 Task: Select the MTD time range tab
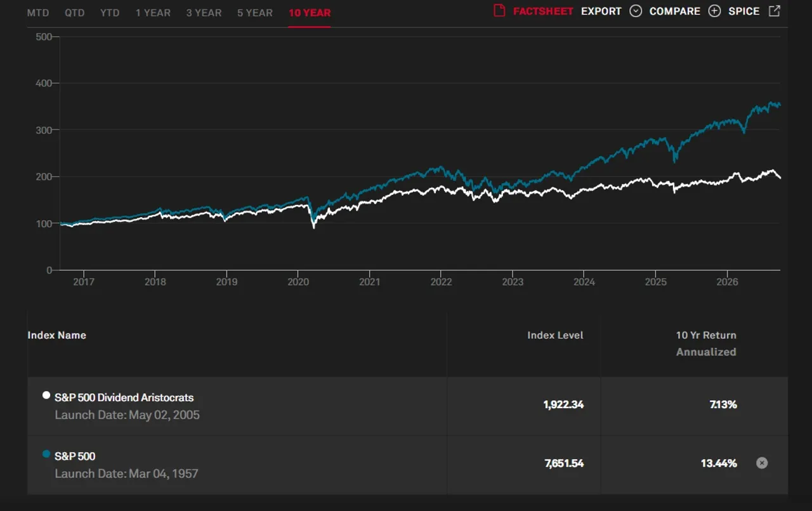click(x=38, y=13)
